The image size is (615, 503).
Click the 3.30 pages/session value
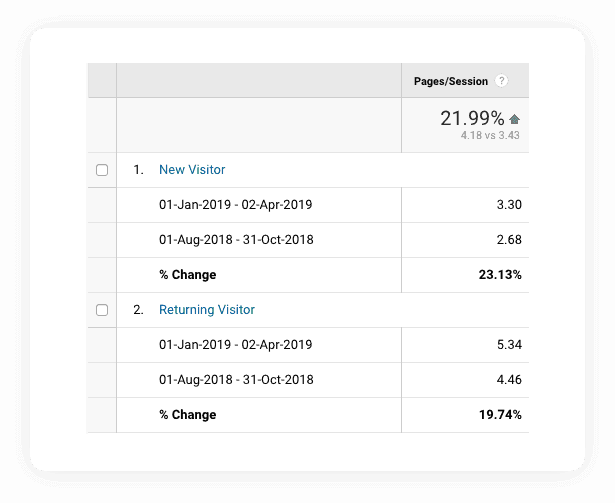pyautogui.click(x=508, y=205)
